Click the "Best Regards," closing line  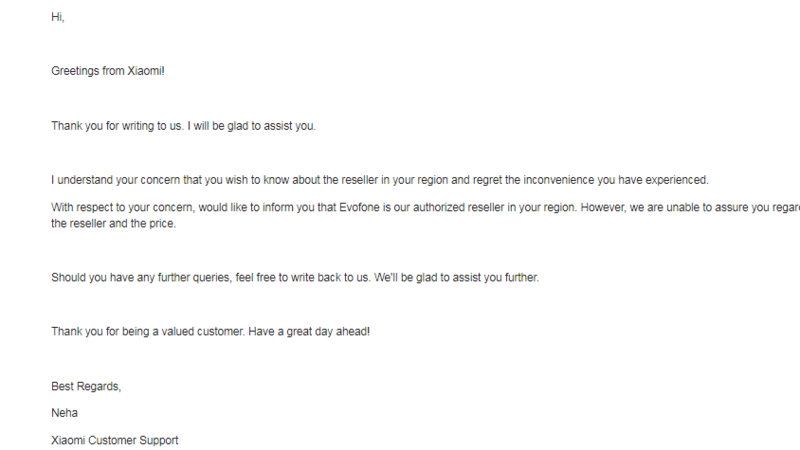pos(86,386)
